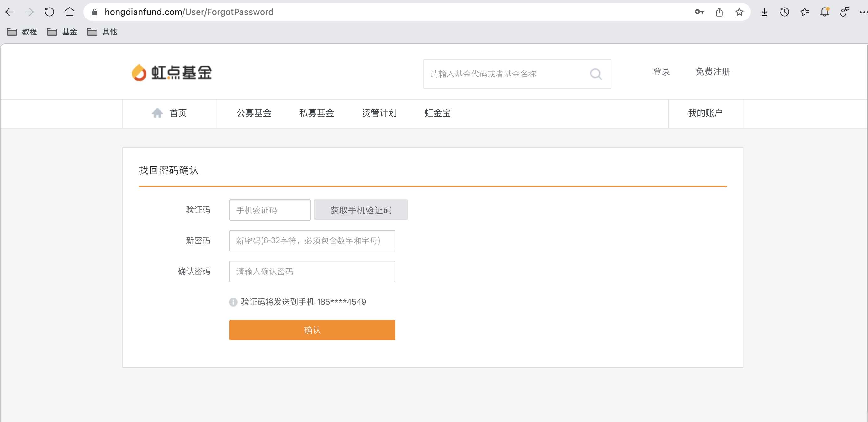Viewport: 868px width, 422px height.
Task: Click the browser forward arrow
Action: pos(30,12)
